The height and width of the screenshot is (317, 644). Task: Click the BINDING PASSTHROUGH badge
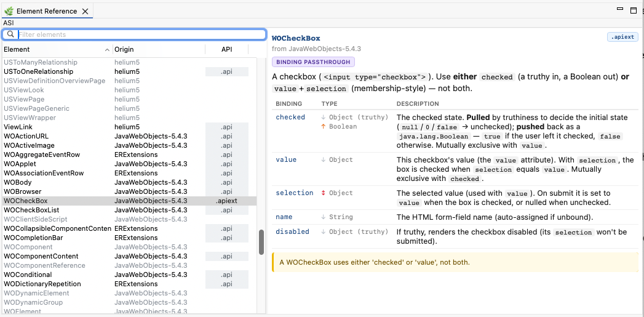pos(313,62)
